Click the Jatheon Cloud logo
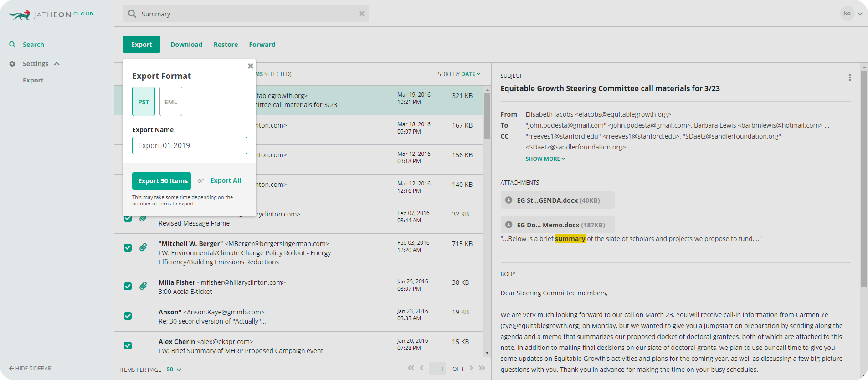 [51, 15]
